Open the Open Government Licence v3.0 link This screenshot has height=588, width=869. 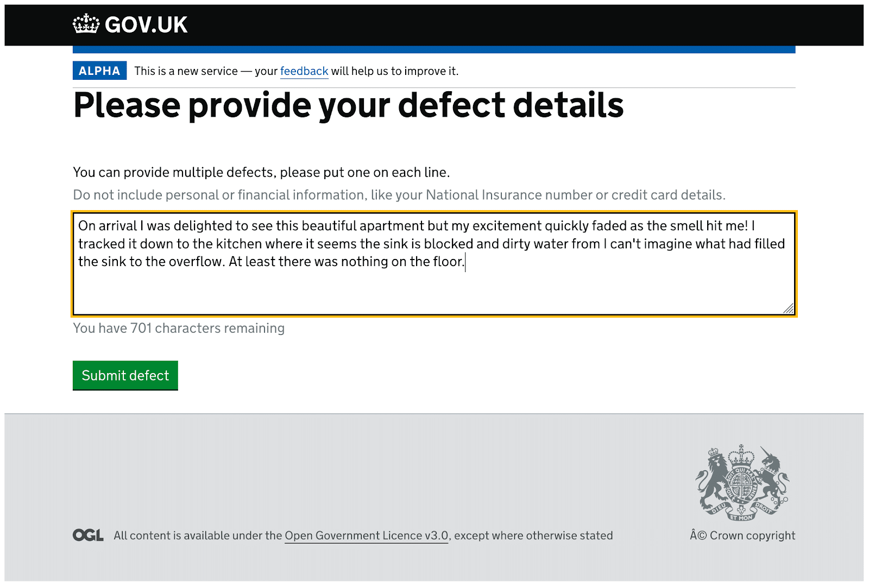point(367,536)
